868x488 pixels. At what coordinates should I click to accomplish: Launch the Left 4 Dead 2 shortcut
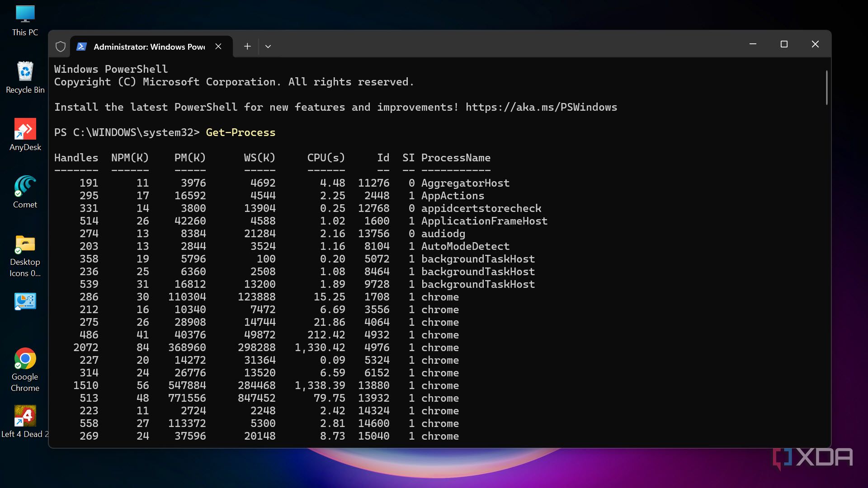tap(25, 417)
